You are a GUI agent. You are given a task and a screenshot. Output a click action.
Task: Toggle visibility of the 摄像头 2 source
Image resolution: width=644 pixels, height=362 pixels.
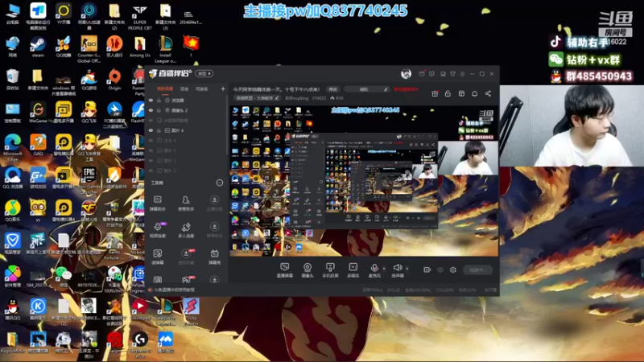pos(151,110)
